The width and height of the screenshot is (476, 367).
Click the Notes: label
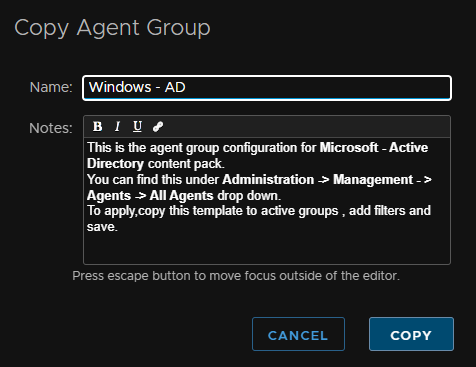click(51, 128)
